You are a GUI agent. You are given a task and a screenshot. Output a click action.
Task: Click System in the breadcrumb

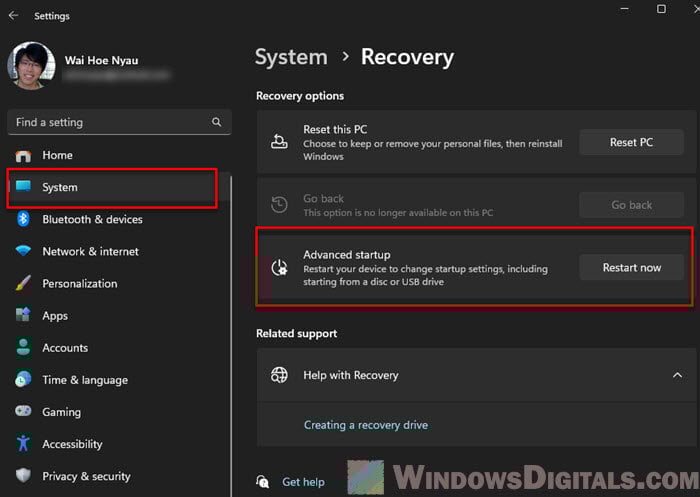click(291, 57)
